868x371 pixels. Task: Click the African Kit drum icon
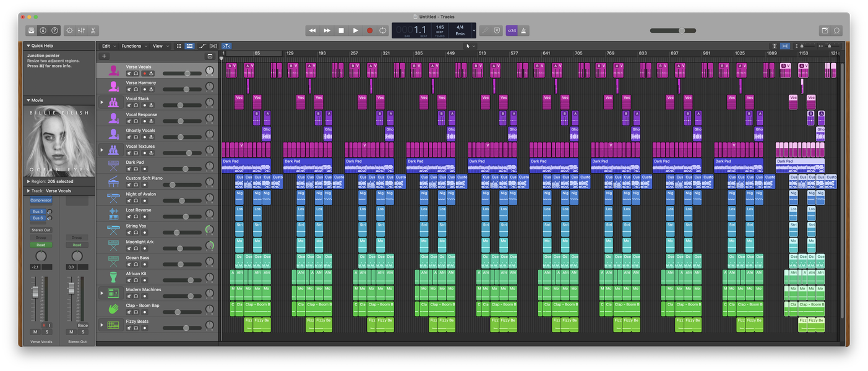[x=113, y=276]
